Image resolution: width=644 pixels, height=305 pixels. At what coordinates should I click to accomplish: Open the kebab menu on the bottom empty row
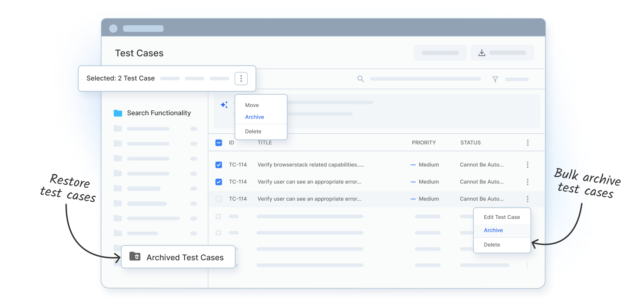(528, 265)
